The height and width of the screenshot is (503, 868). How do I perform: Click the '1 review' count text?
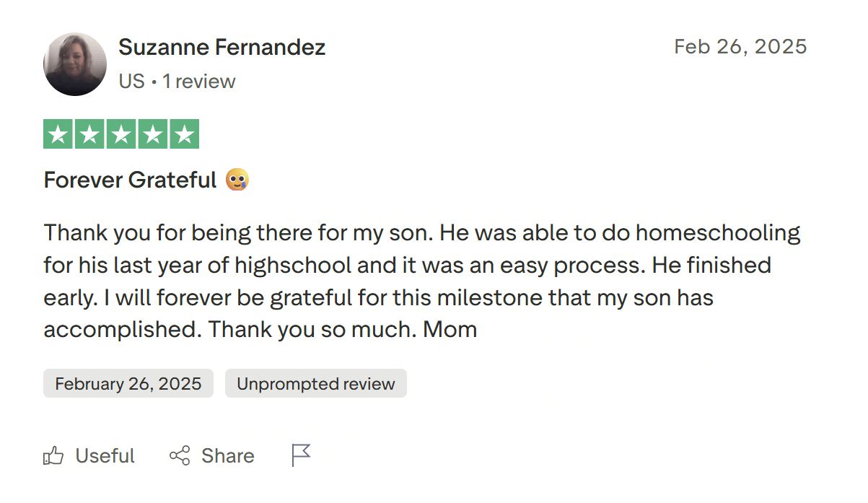198,81
